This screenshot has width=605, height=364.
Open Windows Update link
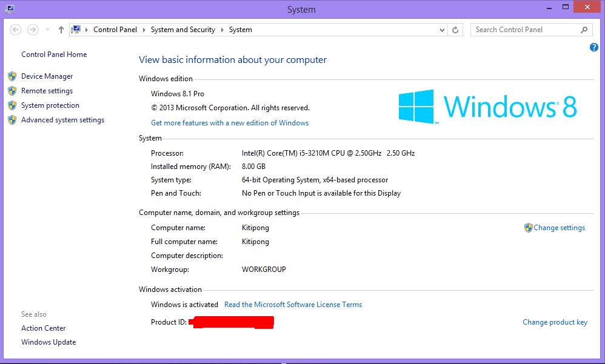(x=48, y=342)
